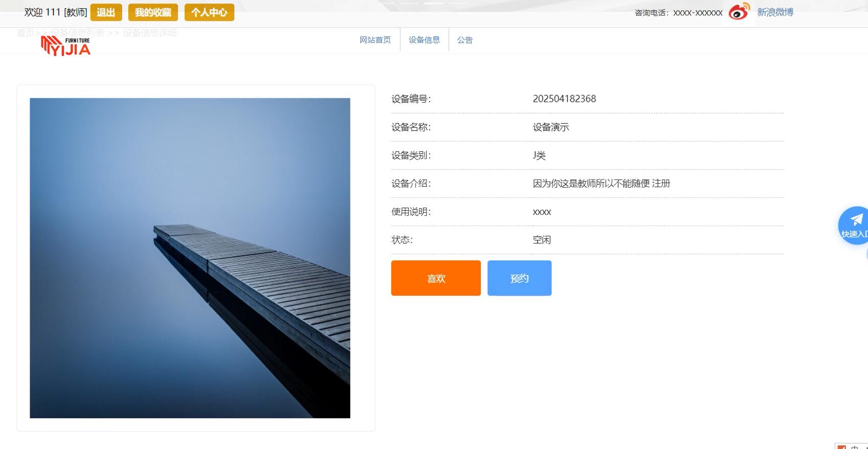
Task: Open 我的收藏 favorites
Action: point(153,12)
